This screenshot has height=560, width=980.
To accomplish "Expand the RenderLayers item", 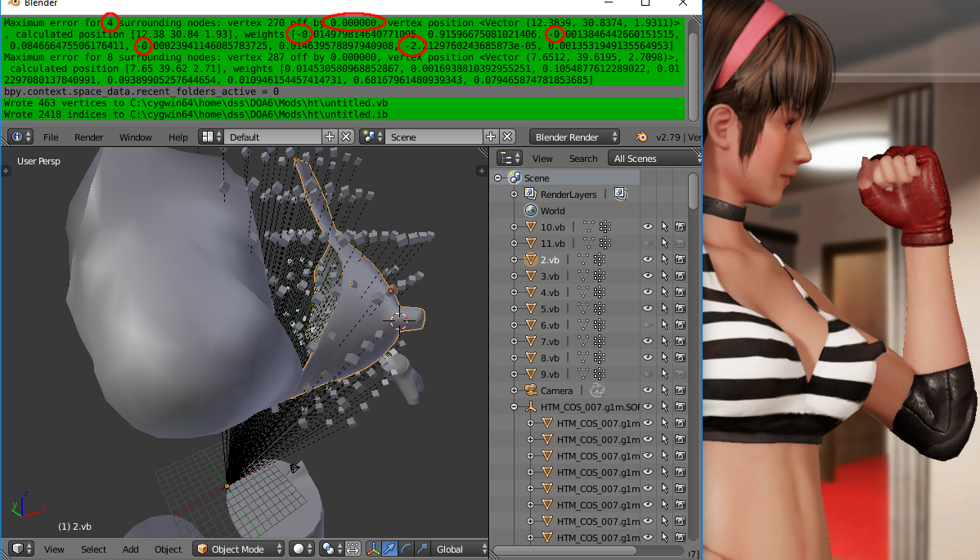I will (x=515, y=194).
